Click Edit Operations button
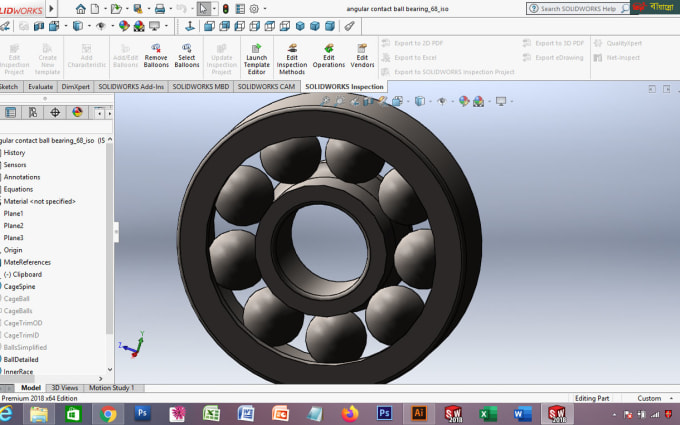Image resolution: width=680 pixels, height=425 pixels. pyautogui.click(x=329, y=56)
